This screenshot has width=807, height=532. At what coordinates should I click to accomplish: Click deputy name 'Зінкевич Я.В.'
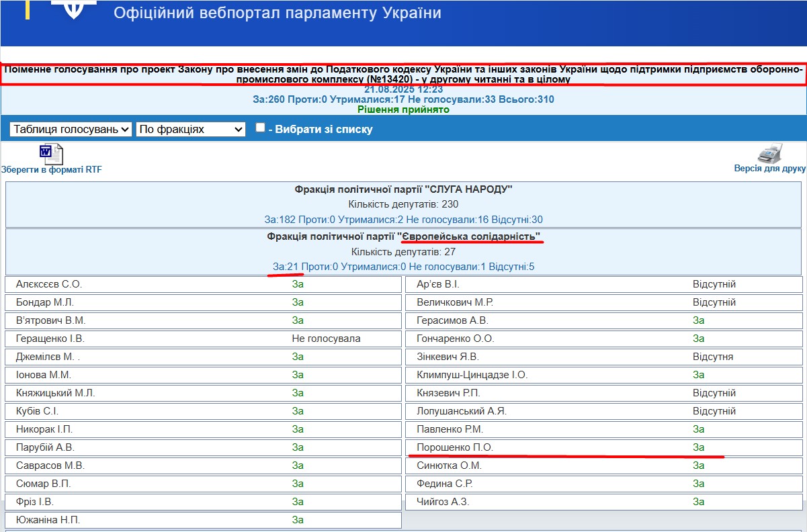pos(448,357)
